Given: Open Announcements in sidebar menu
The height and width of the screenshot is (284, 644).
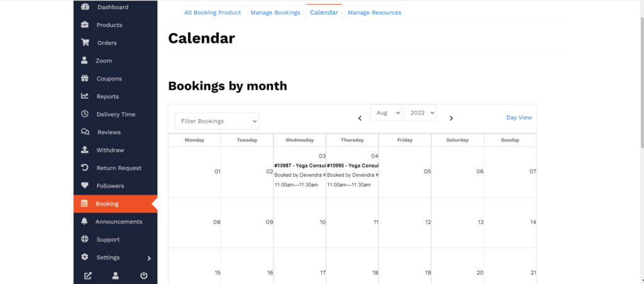Looking at the screenshot, I should [119, 222].
